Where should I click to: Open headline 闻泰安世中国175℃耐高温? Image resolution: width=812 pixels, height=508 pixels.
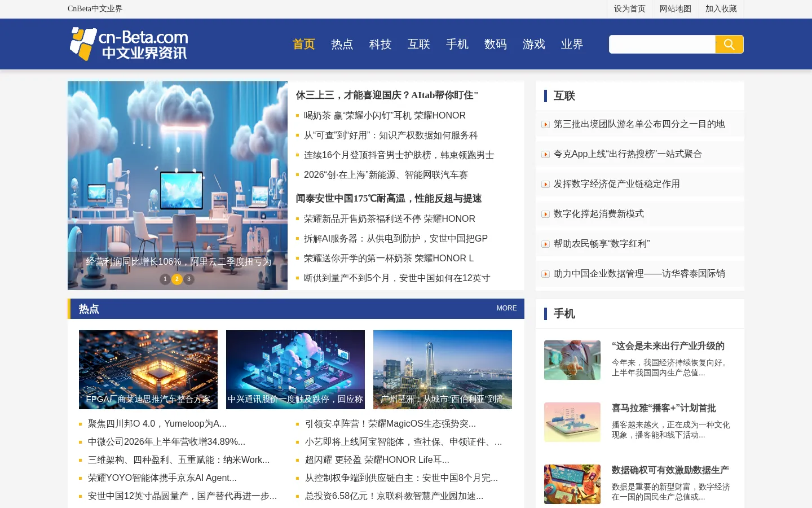389,199
